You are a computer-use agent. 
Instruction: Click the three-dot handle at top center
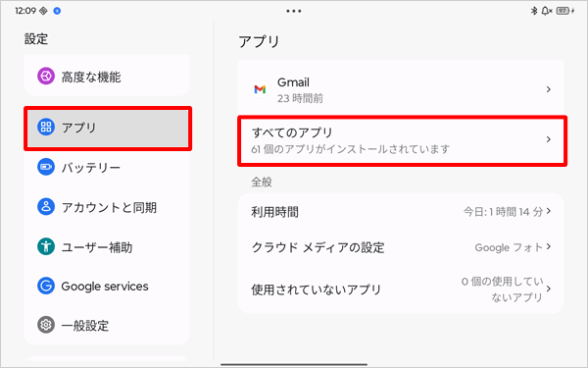tap(294, 11)
